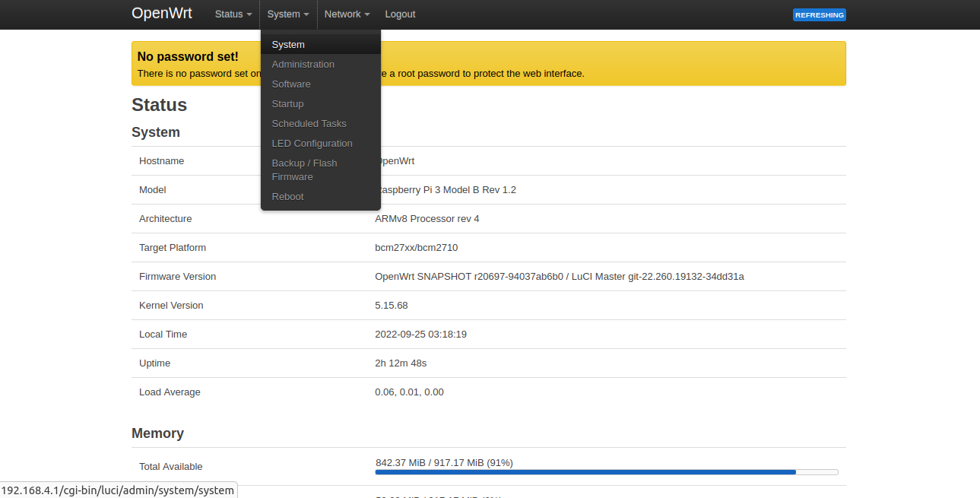The image size is (980, 498).
Task: Choose Reboot from the System menu
Action: coord(321,197)
